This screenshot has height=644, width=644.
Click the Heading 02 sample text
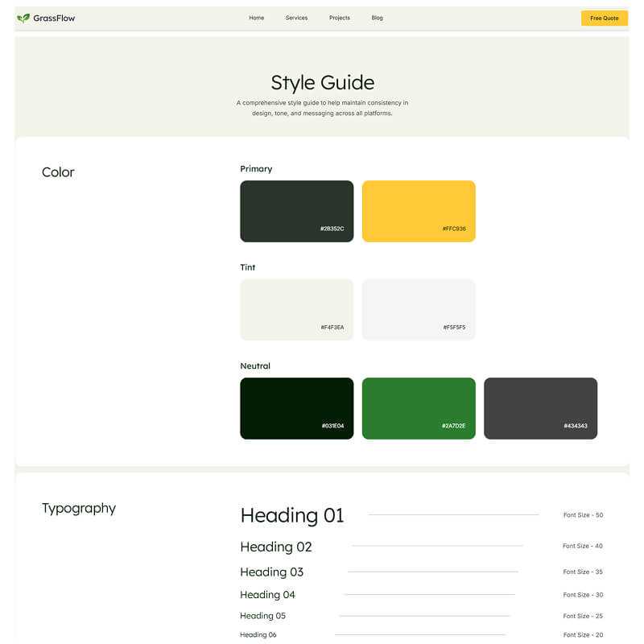[276, 547]
